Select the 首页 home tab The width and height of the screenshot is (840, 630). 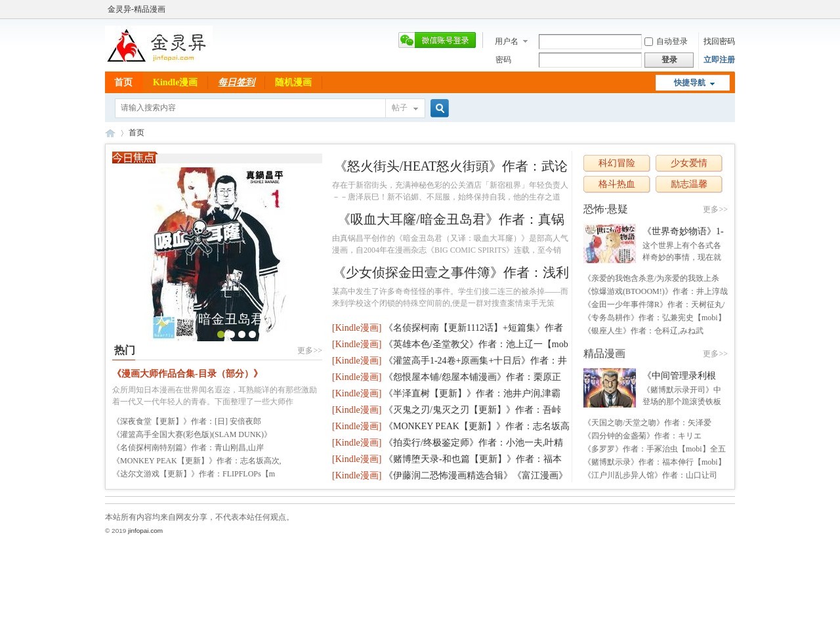pyautogui.click(x=123, y=83)
